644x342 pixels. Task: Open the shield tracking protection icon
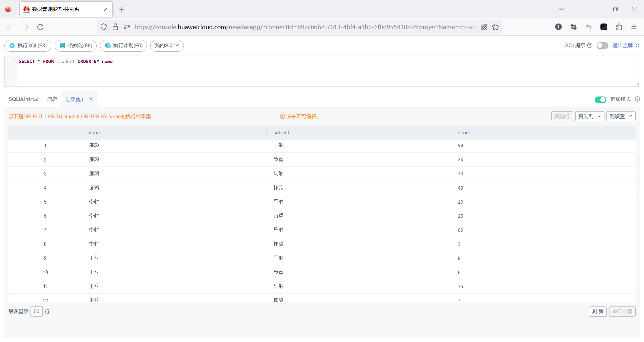coord(104,27)
